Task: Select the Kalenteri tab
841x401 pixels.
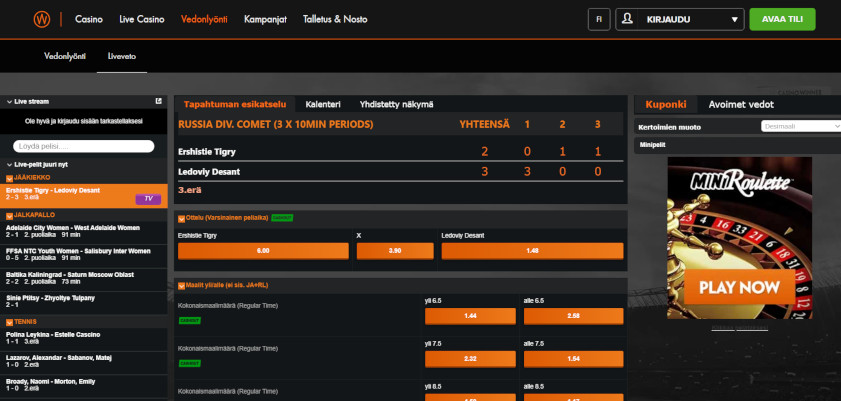Action: point(323,105)
